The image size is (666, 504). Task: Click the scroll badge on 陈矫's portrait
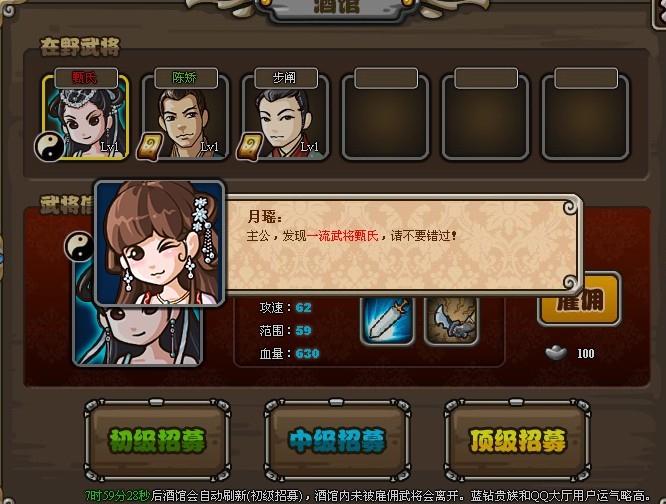pyautogui.click(x=150, y=147)
